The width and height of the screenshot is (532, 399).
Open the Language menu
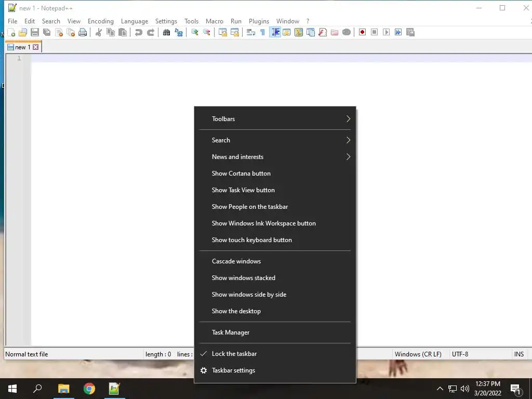[135, 21]
